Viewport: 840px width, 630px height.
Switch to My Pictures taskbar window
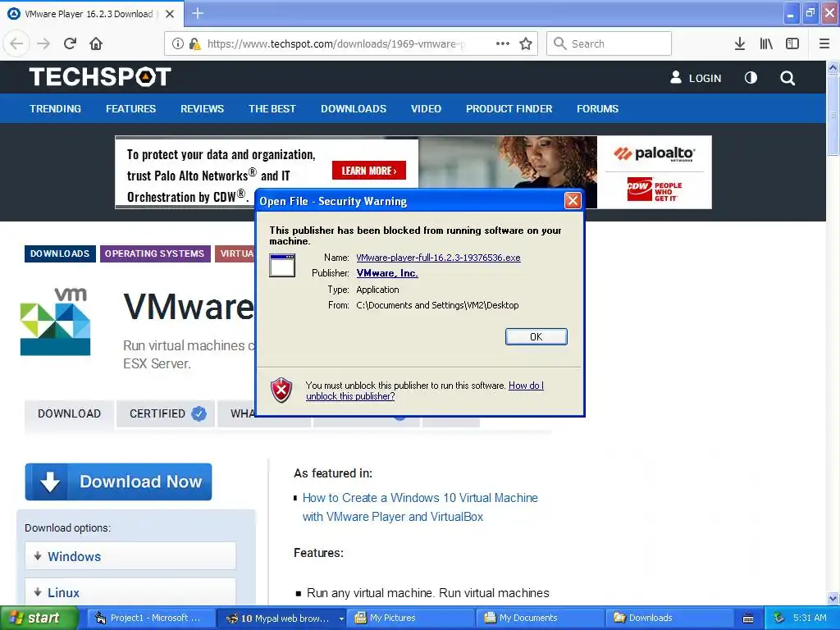click(411, 619)
